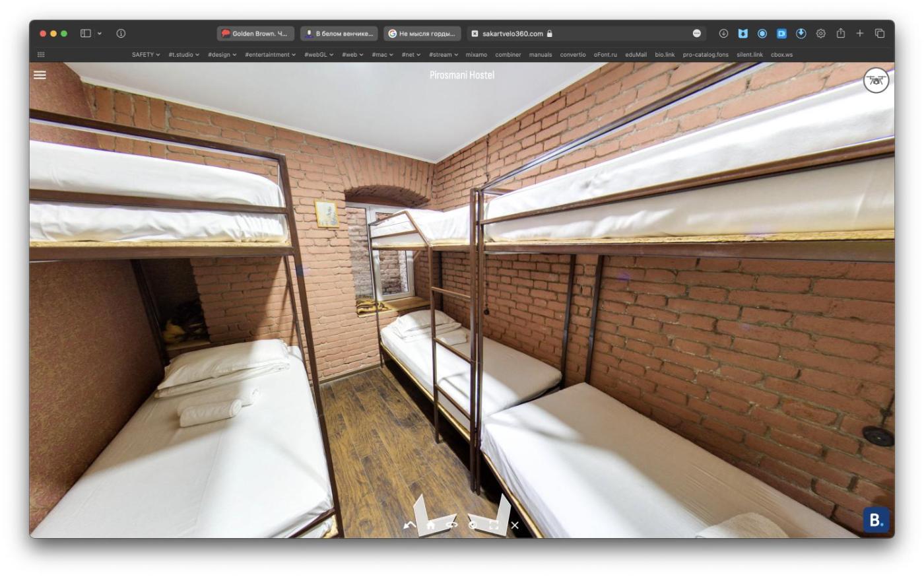Open the hamburger menu in the tour
This screenshot has width=924, height=577.
(40, 75)
